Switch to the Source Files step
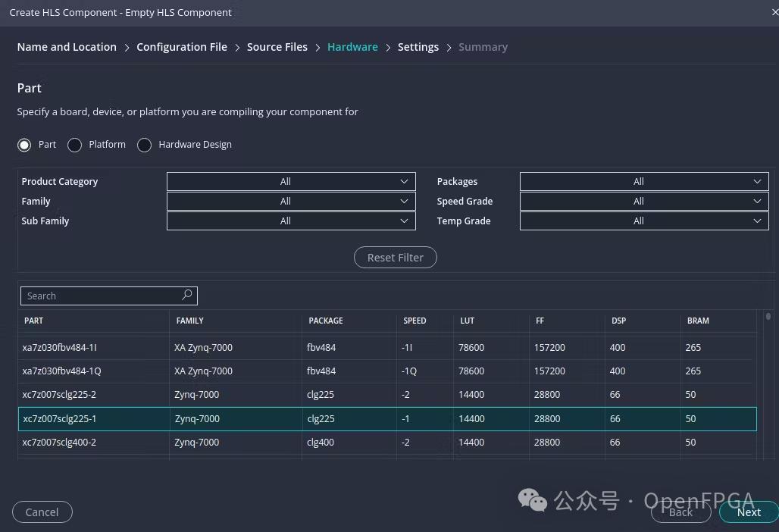Viewport: 779px width, 532px height. 277,47
